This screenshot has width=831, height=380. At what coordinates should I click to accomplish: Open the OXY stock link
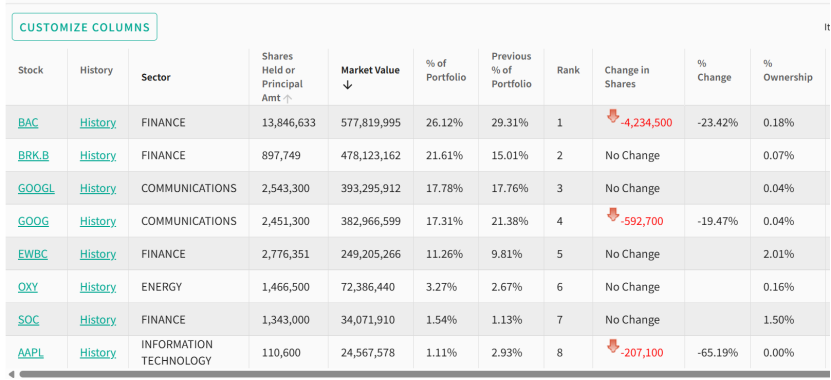pyautogui.click(x=28, y=287)
